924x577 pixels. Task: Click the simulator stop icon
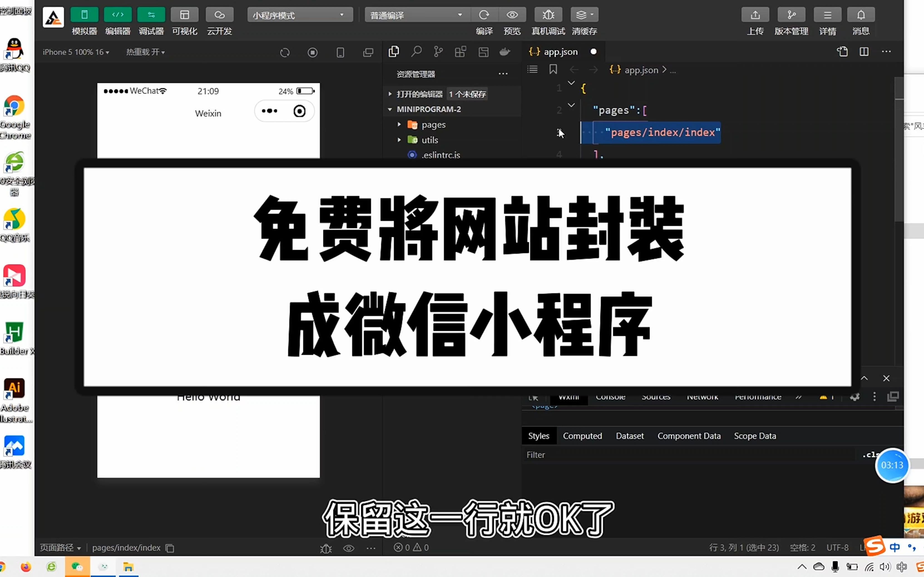[313, 52]
